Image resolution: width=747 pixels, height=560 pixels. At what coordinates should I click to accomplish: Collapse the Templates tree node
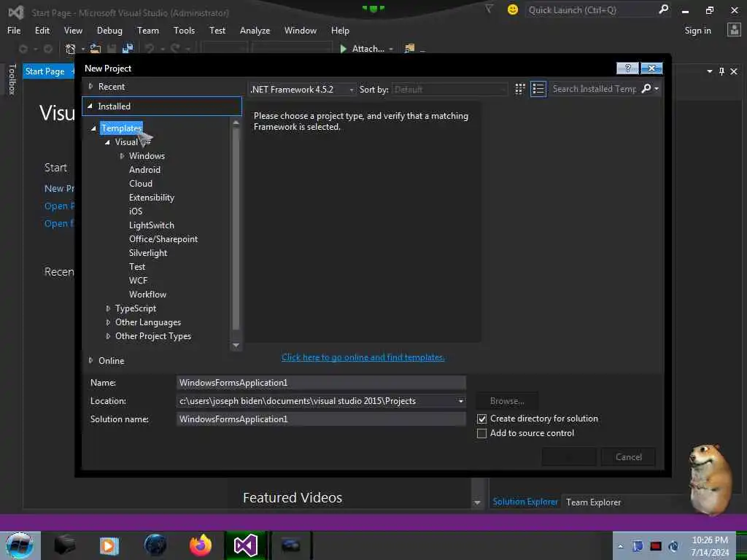click(x=93, y=128)
